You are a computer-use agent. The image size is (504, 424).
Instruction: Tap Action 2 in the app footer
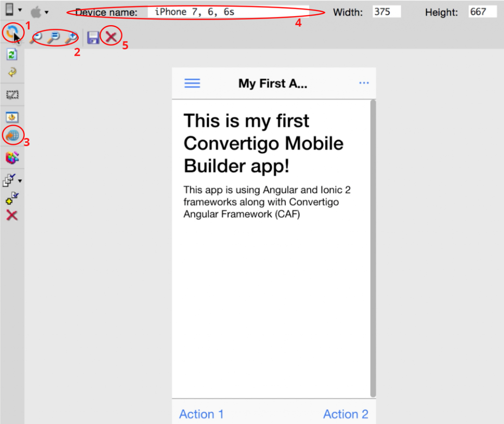click(x=346, y=414)
